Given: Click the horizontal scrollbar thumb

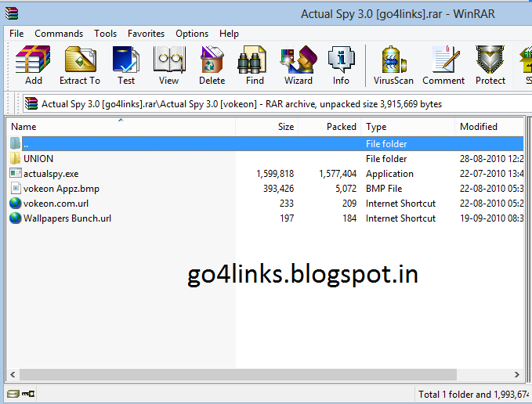Looking at the screenshot, I should (x=238, y=374).
